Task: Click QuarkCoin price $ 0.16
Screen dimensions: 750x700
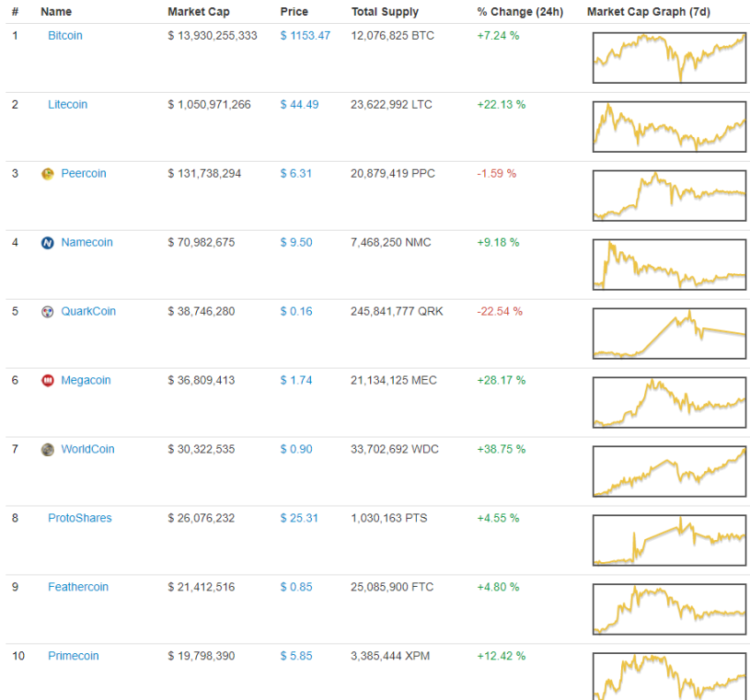Action: click(x=296, y=311)
